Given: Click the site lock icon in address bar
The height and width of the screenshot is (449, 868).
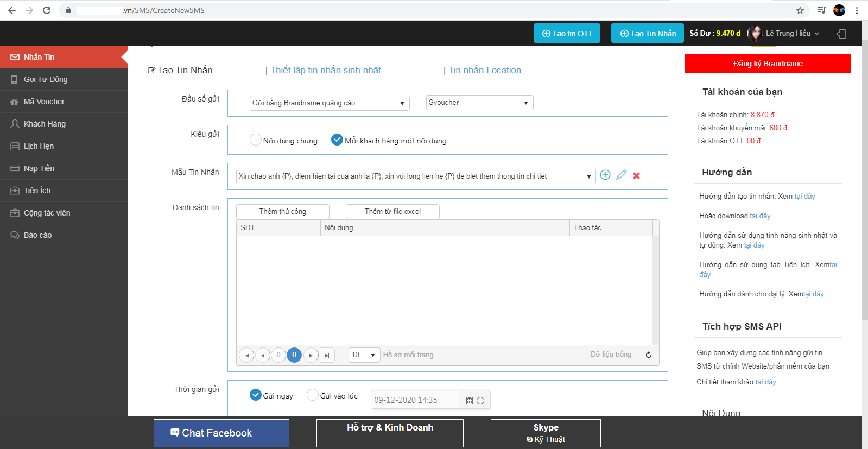Looking at the screenshot, I should tap(68, 10).
